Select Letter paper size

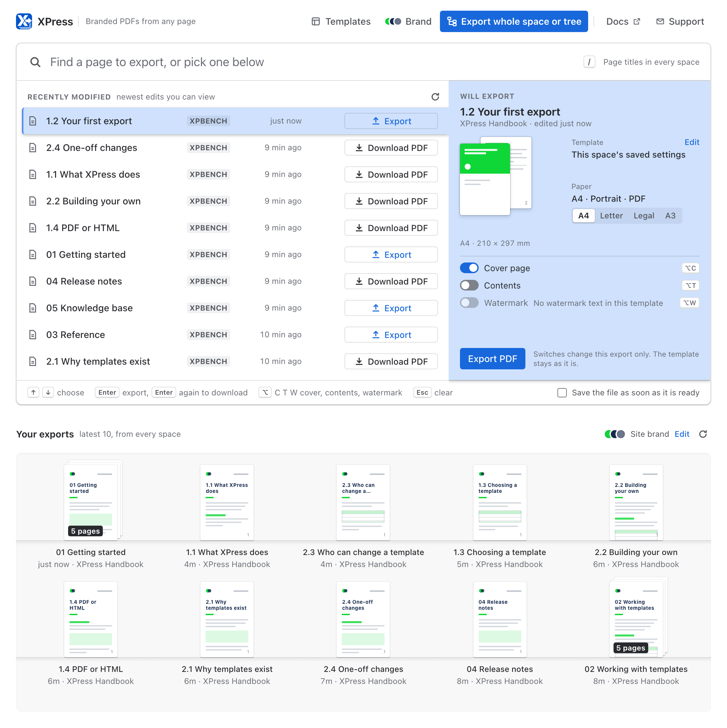(x=612, y=216)
